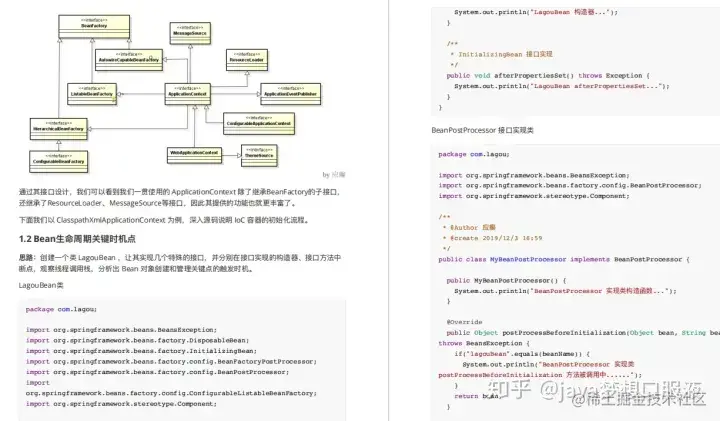Click the "public Object postProcessBeforeInitialization" line

point(583,332)
